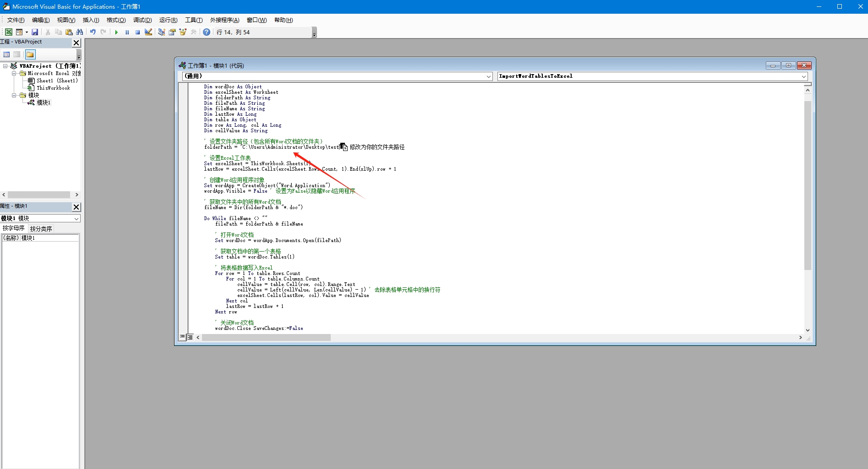Select the 按分类序 tab in properties panel
The width and height of the screenshot is (868, 469).
(41, 228)
